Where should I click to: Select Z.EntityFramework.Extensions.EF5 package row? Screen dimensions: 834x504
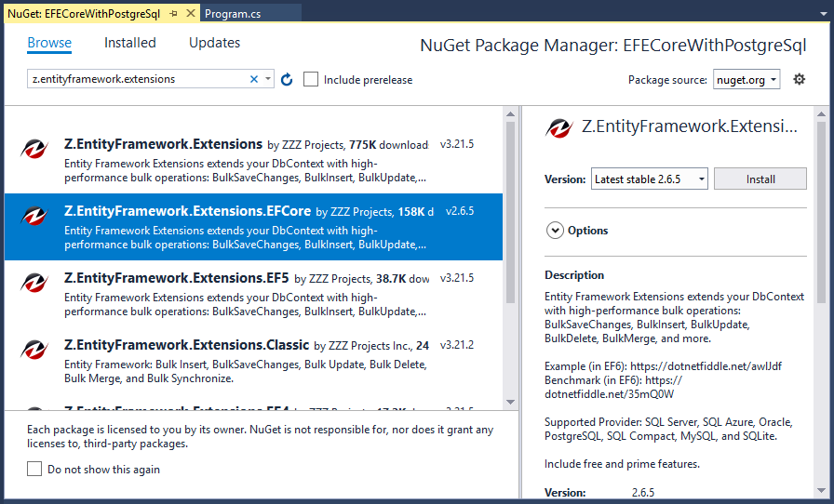253,294
